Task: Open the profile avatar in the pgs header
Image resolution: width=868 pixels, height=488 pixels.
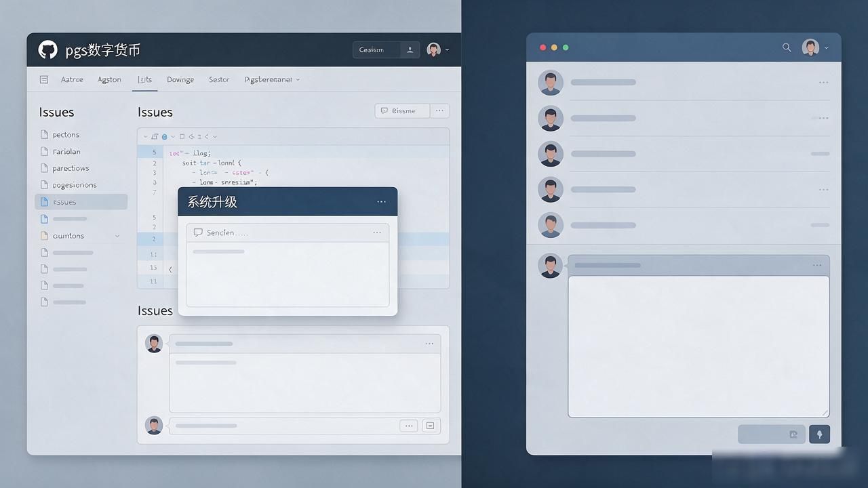Action: [433, 49]
